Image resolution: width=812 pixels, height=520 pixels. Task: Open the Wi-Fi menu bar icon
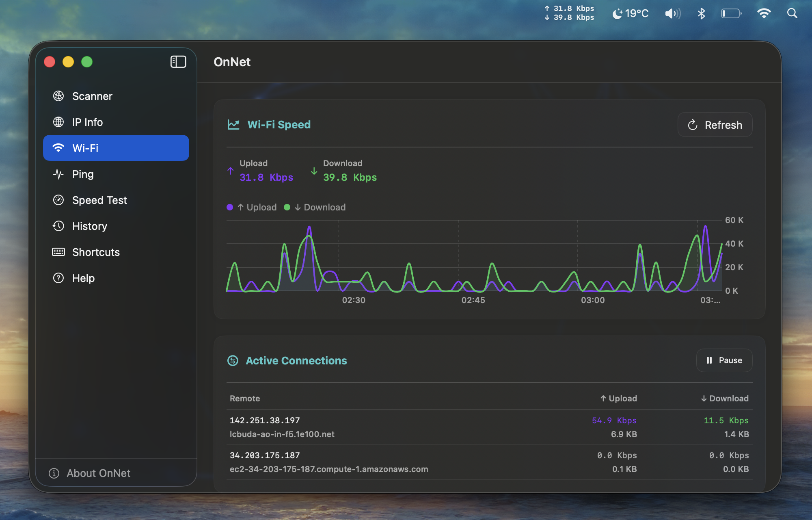pos(764,13)
